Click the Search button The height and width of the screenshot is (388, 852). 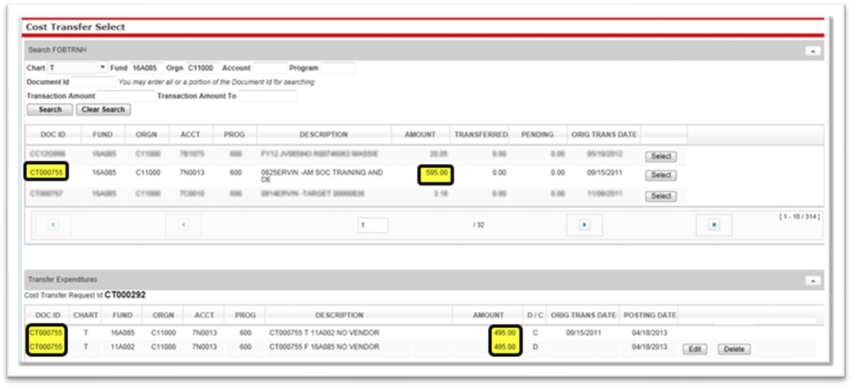point(50,109)
